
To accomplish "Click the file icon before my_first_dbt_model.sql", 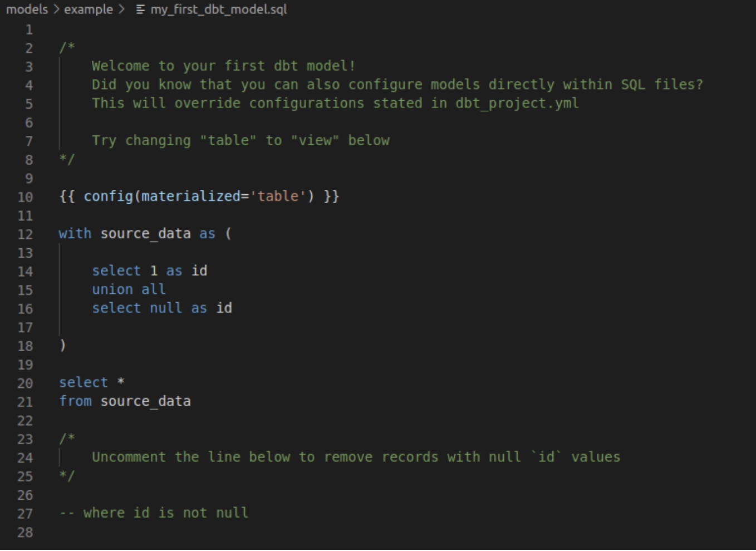I will pos(141,10).
